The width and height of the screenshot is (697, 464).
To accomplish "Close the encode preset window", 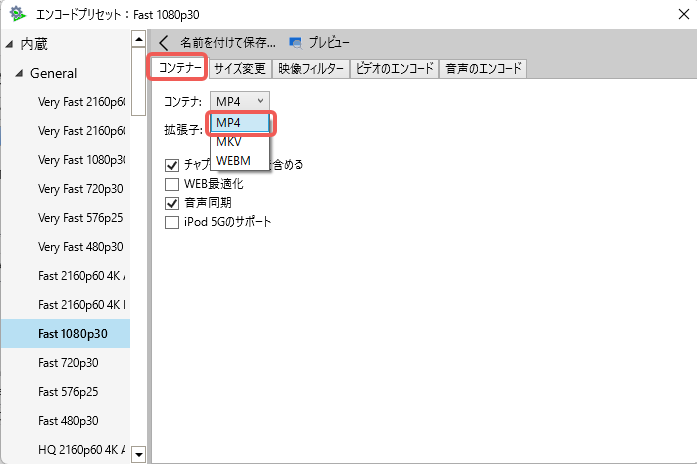I will [673, 14].
